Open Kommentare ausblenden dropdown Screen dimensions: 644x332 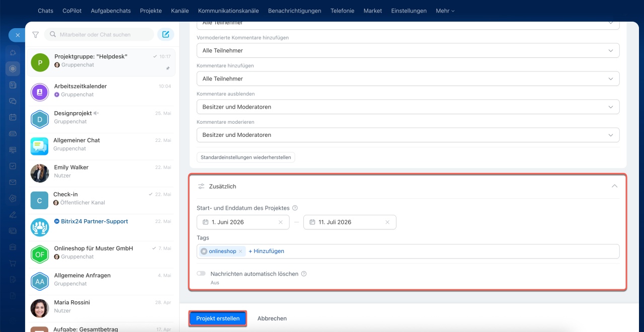pyautogui.click(x=408, y=107)
